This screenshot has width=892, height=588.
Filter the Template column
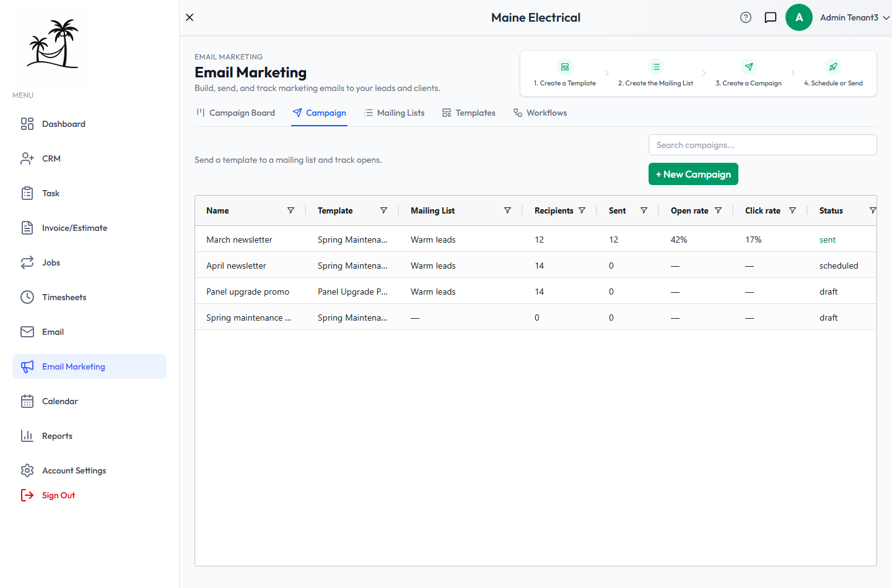coord(383,210)
